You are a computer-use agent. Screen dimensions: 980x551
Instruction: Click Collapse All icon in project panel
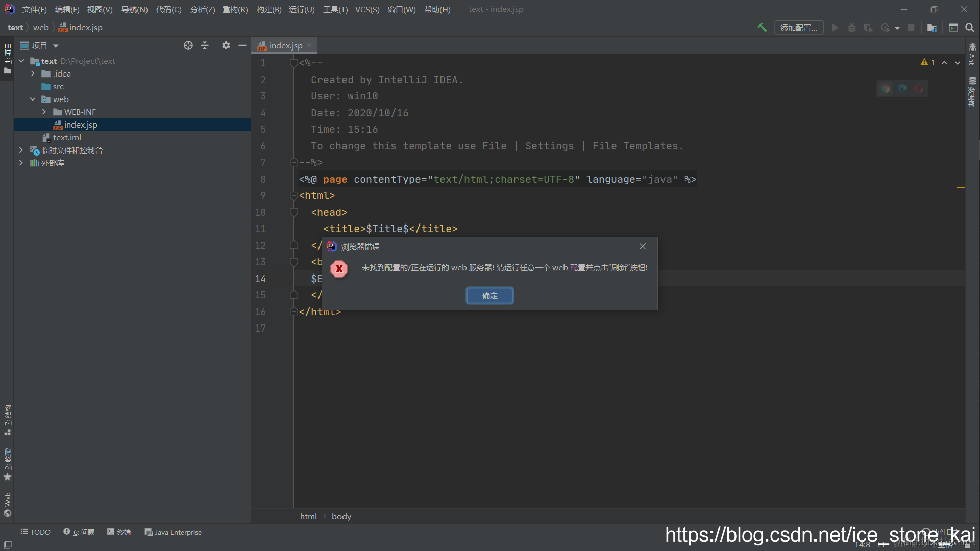coord(205,45)
